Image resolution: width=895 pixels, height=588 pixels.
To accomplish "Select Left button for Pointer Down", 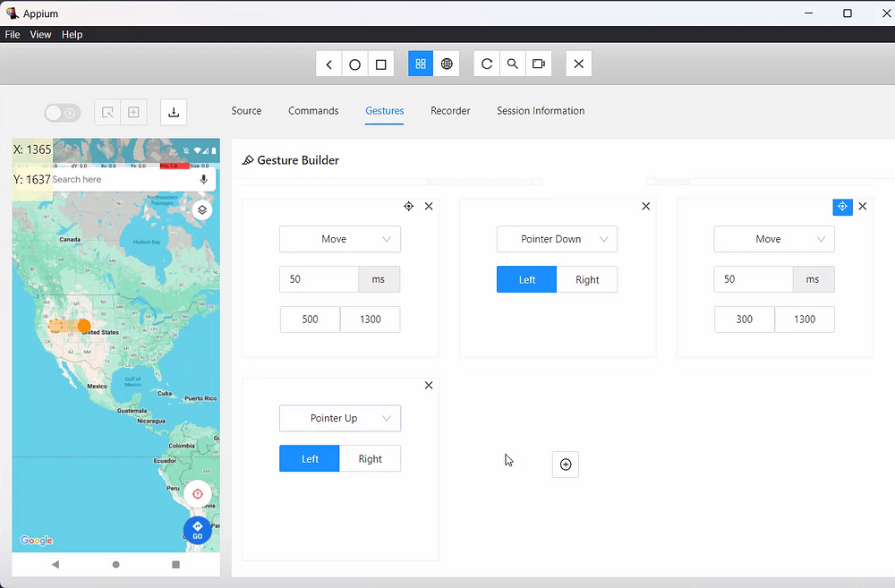I will coord(527,280).
